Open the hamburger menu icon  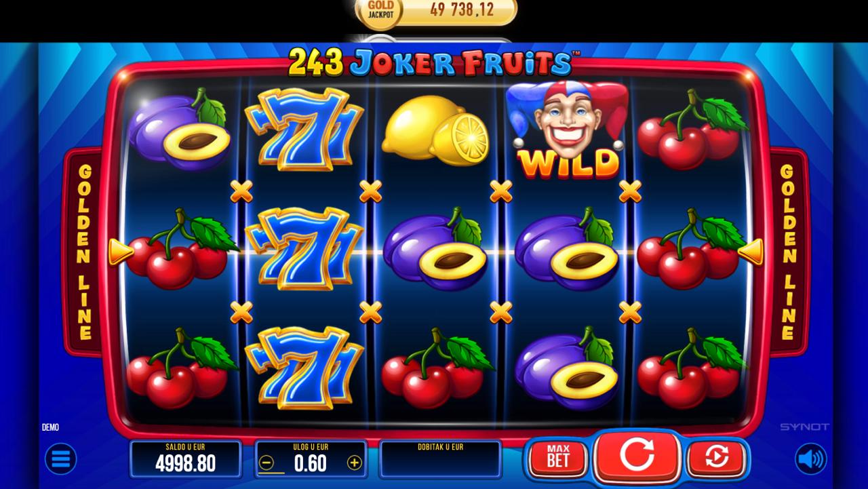(x=60, y=459)
